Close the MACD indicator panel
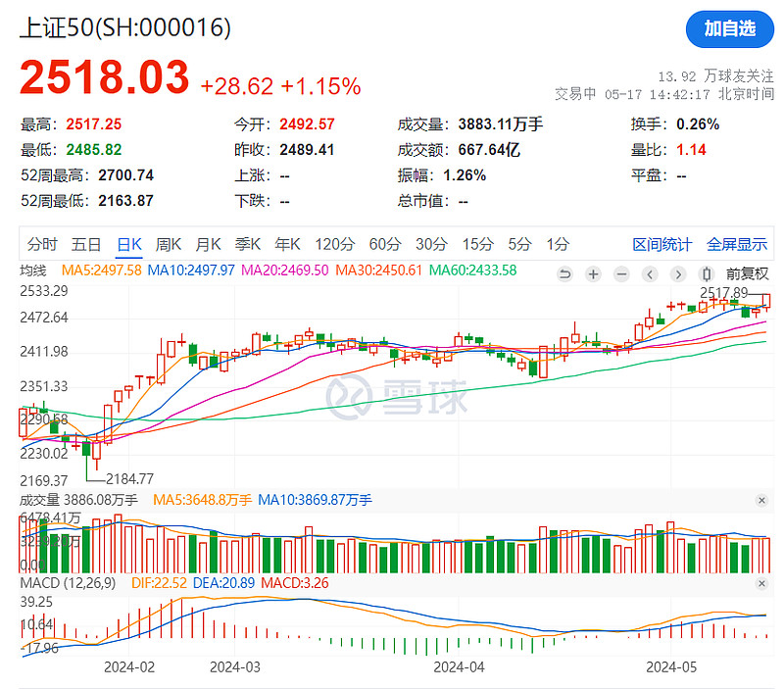 pos(761,583)
